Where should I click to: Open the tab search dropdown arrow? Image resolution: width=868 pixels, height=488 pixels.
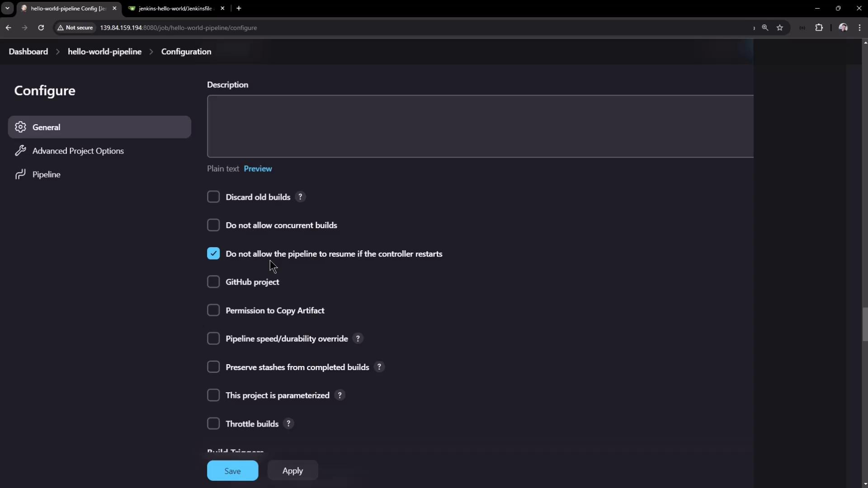[x=7, y=8]
